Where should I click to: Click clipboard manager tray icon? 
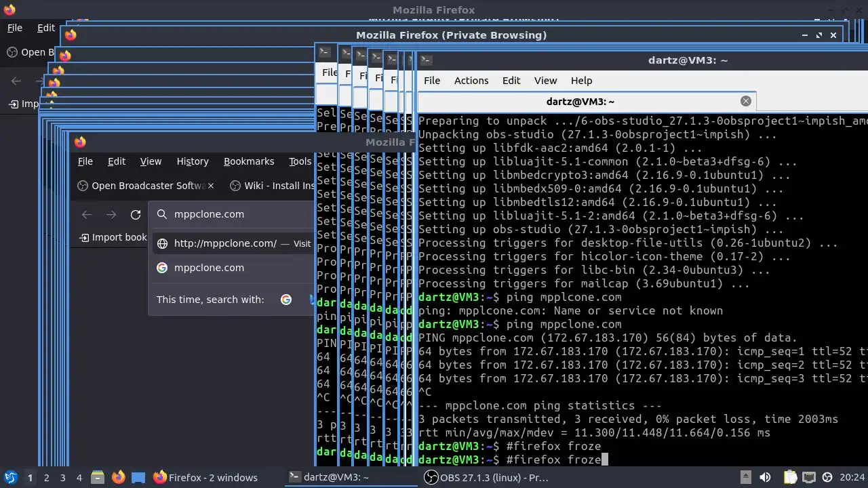click(790, 477)
